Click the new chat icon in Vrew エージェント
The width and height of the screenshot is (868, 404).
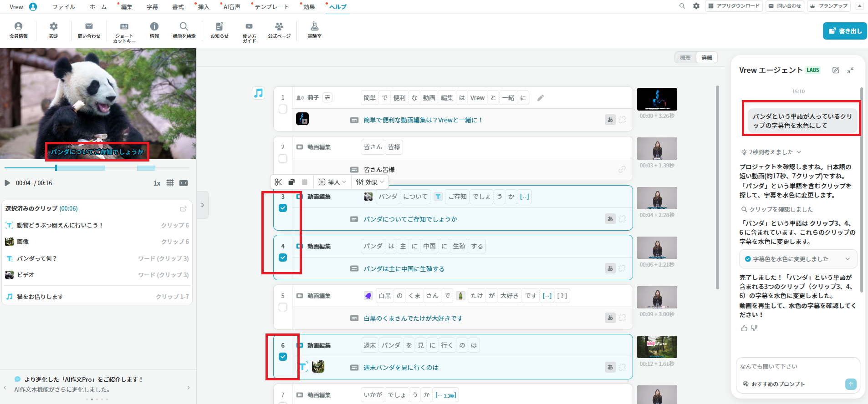(x=836, y=70)
